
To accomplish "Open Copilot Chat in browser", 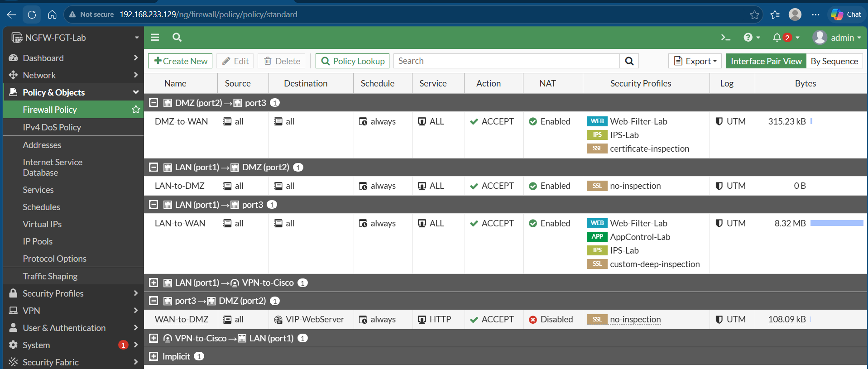I will click(846, 14).
